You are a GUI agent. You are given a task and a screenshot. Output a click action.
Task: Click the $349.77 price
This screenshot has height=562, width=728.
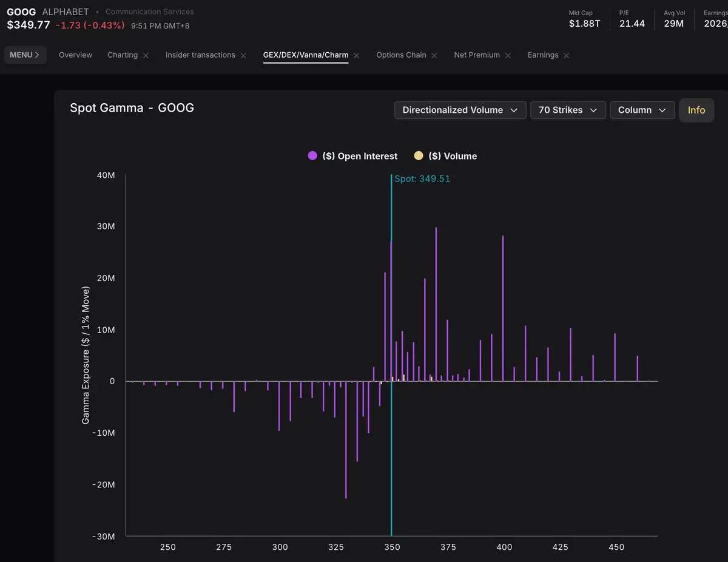(x=29, y=25)
